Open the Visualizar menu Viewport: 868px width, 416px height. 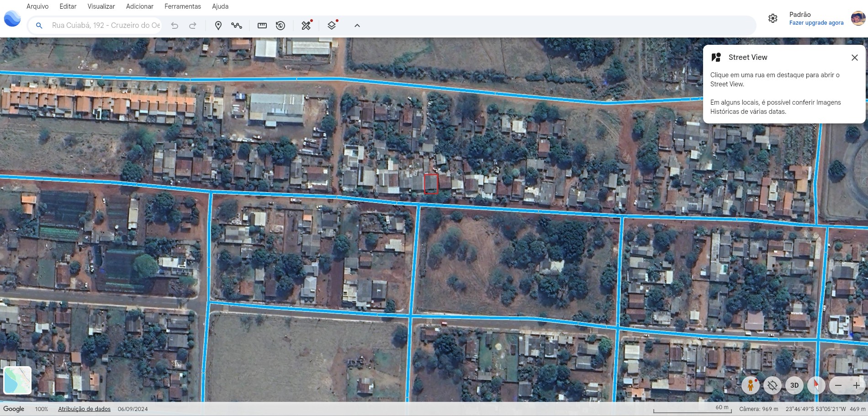pos(101,6)
